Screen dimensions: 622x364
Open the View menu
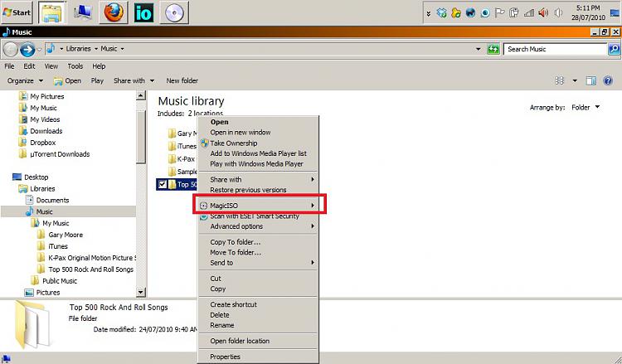tap(51, 66)
